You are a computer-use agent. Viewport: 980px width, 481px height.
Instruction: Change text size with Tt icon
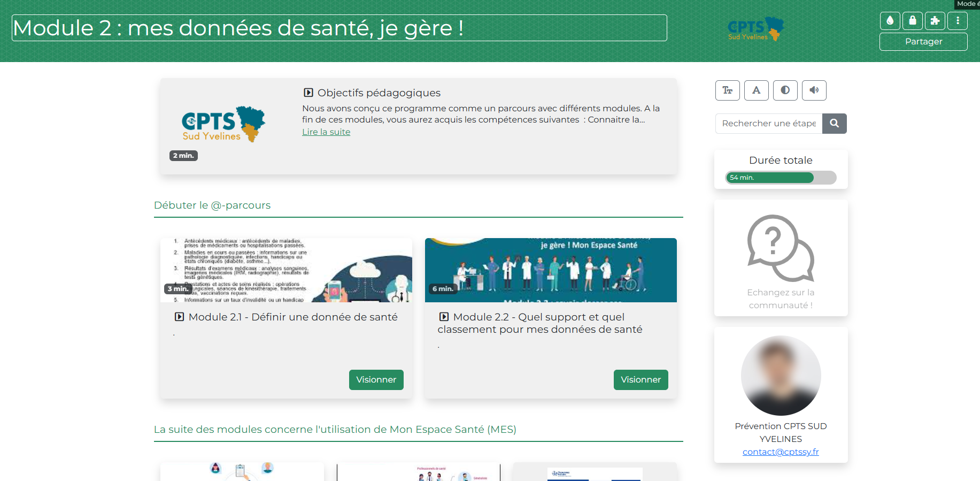coord(727,90)
